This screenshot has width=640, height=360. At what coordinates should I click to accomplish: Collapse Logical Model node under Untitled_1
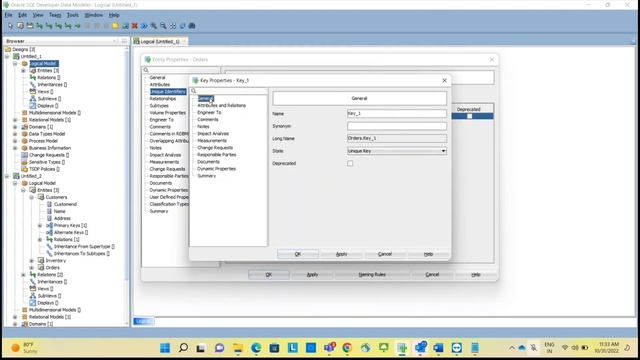click(15, 64)
